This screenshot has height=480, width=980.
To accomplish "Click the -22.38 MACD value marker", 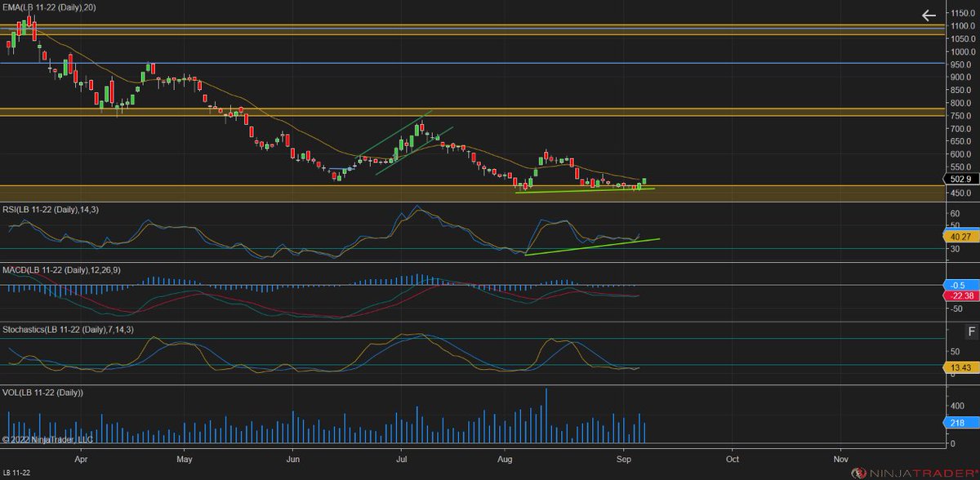I will pyautogui.click(x=961, y=296).
